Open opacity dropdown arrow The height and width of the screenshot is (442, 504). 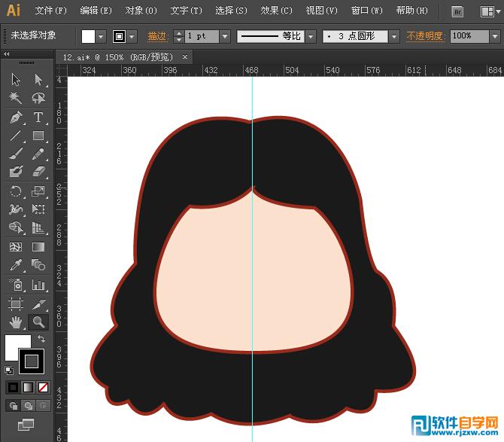click(x=495, y=36)
